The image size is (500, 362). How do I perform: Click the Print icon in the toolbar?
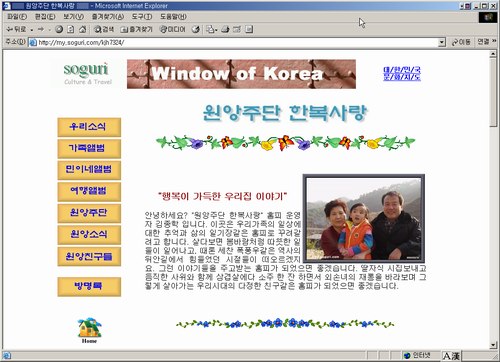[225, 29]
